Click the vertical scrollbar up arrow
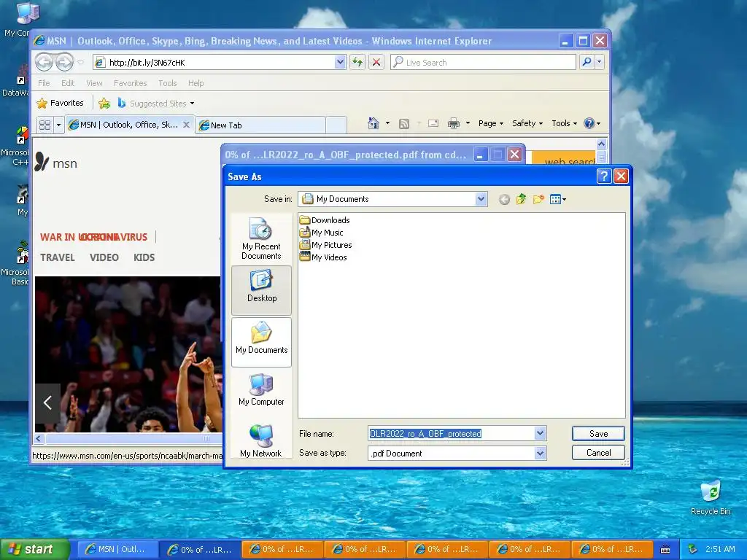 coord(601,144)
